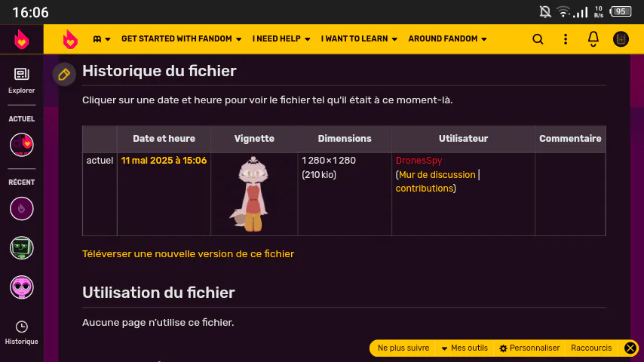Screen dimensions: 644x362
Task: Tap the muted notifications status icon
Action: pyautogui.click(x=545, y=11)
